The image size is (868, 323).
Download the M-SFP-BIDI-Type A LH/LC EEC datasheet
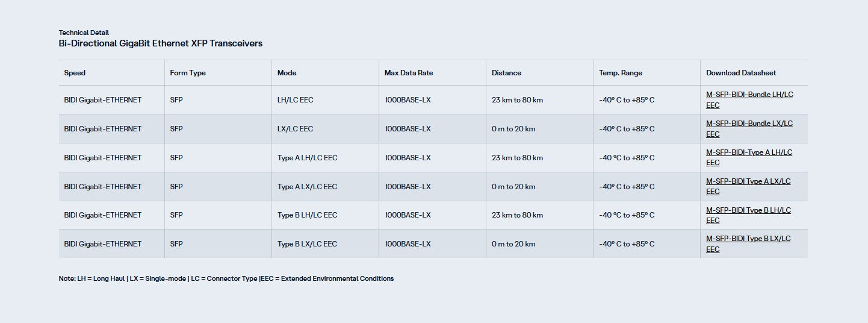pyautogui.click(x=749, y=152)
